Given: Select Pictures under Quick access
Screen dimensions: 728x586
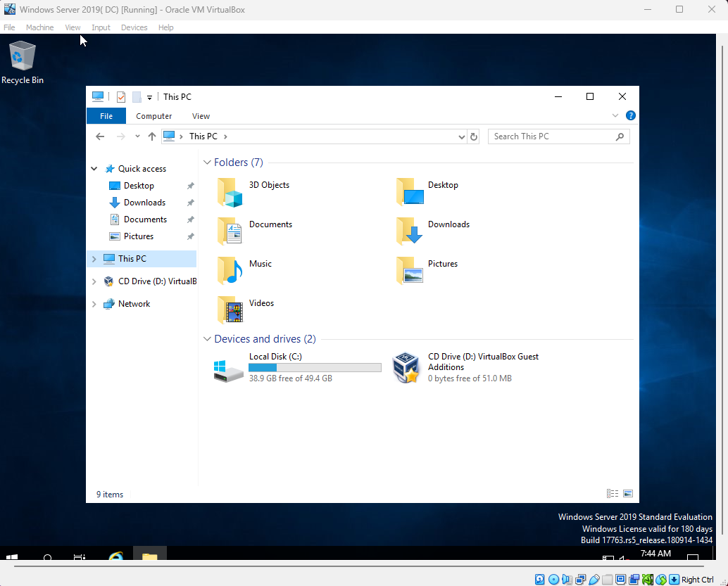Looking at the screenshot, I should click(x=139, y=236).
